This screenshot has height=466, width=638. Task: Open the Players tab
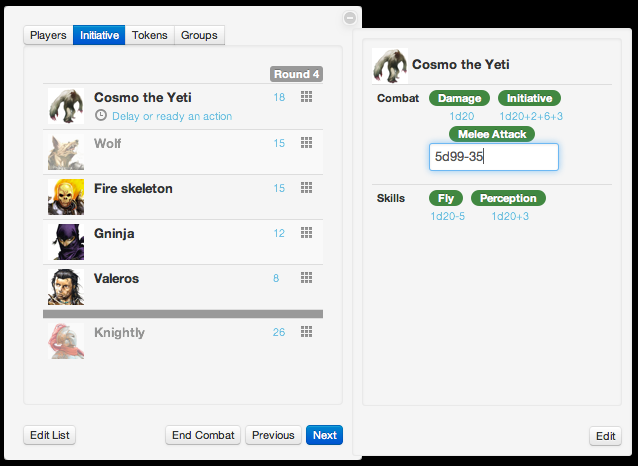click(x=48, y=35)
